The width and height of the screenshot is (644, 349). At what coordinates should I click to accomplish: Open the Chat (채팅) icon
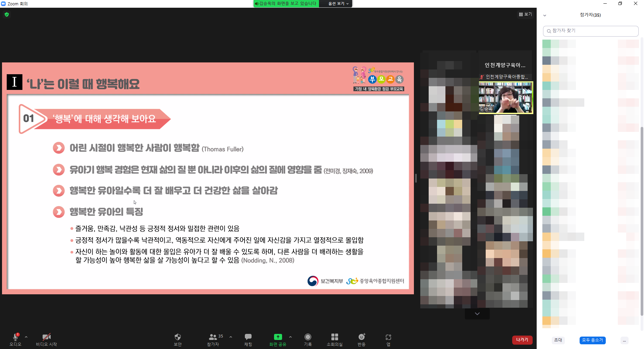pyautogui.click(x=248, y=337)
